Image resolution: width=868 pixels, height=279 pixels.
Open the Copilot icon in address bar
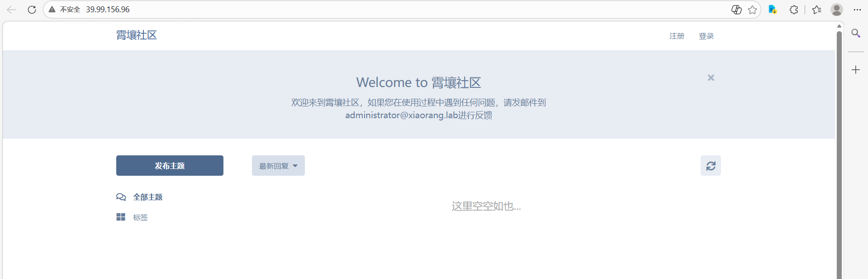pyautogui.click(x=736, y=10)
